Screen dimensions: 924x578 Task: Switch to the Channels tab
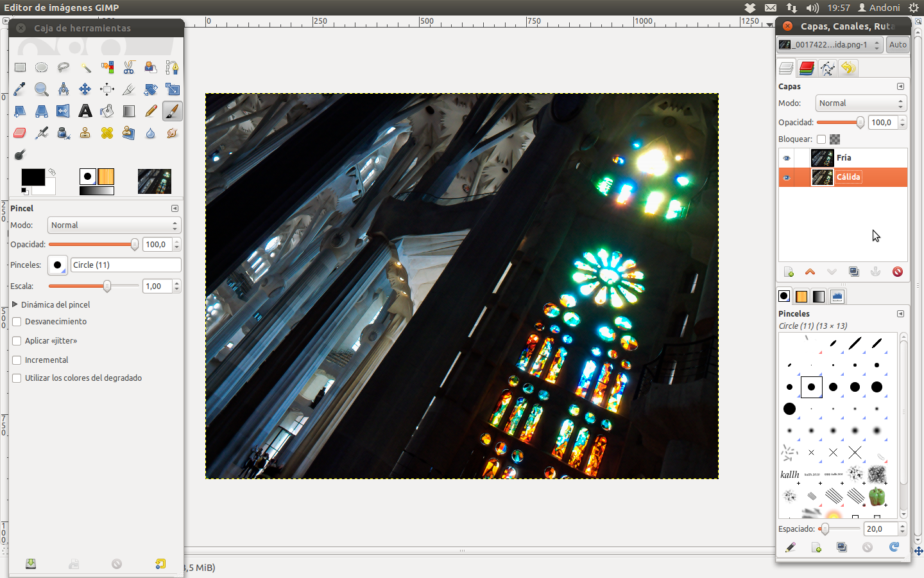tap(807, 68)
